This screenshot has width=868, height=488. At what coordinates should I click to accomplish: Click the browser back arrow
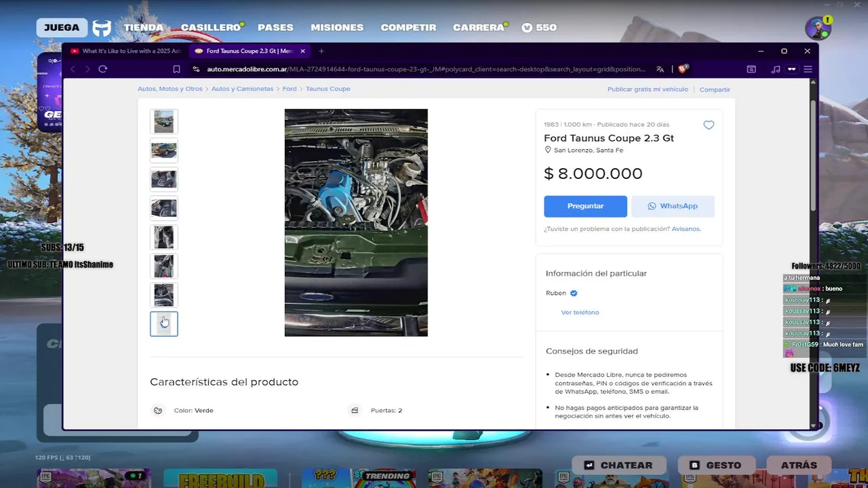click(x=73, y=69)
